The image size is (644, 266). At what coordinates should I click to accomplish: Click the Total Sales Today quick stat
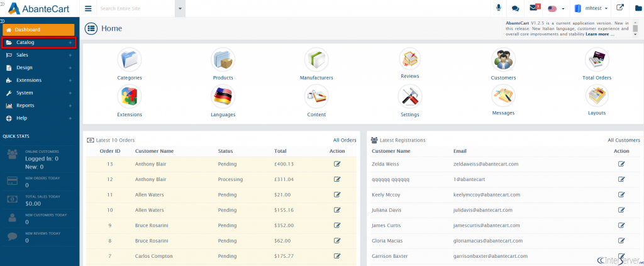(40, 201)
